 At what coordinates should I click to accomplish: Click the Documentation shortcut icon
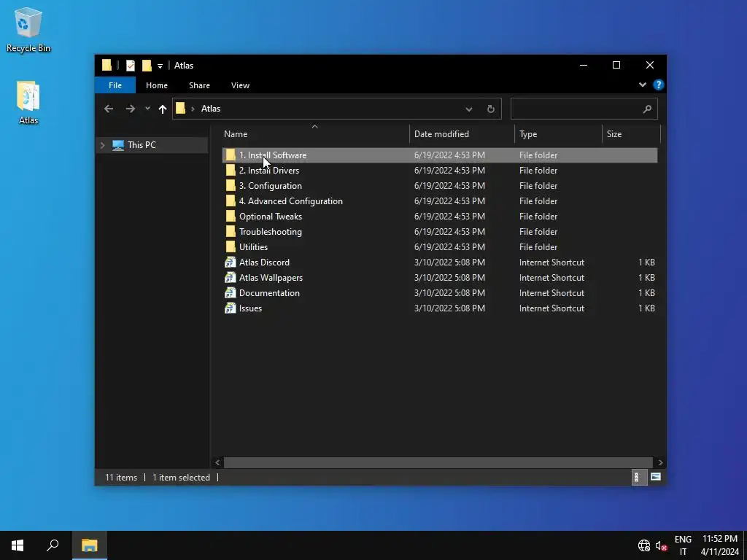230,293
